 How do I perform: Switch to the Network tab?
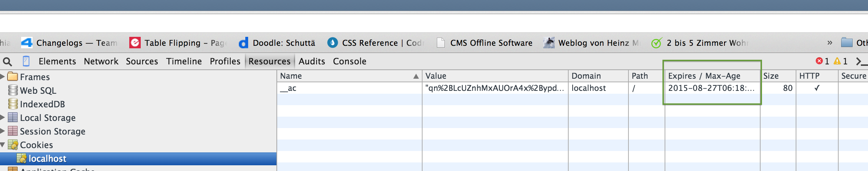pyautogui.click(x=101, y=62)
